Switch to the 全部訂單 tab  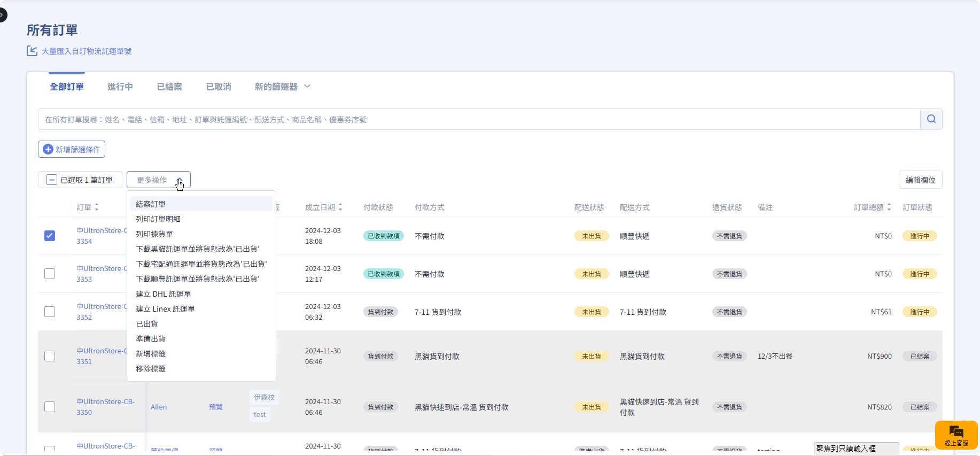point(67,87)
